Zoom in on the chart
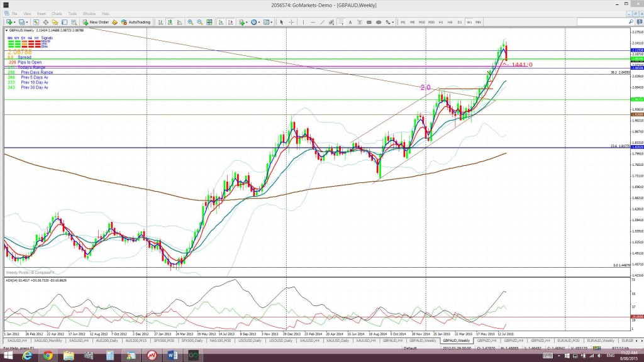The height and width of the screenshot is (362, 644). point(190,22)
